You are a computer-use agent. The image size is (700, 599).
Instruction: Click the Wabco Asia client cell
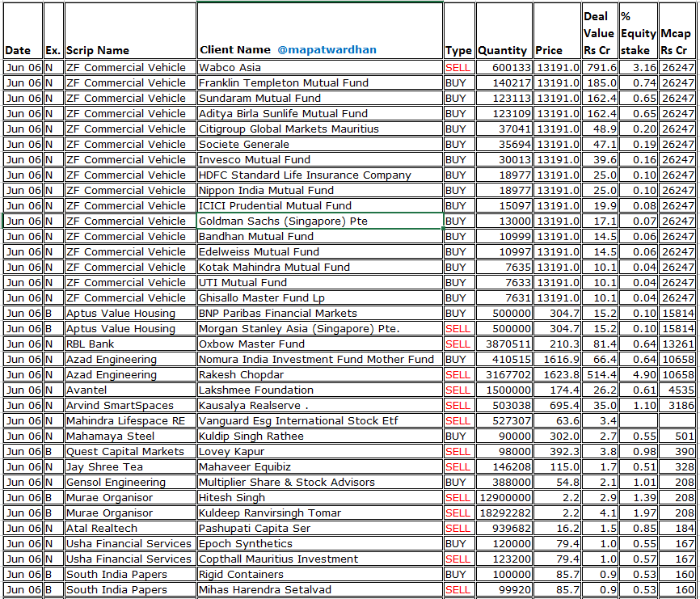click(319, 67)
